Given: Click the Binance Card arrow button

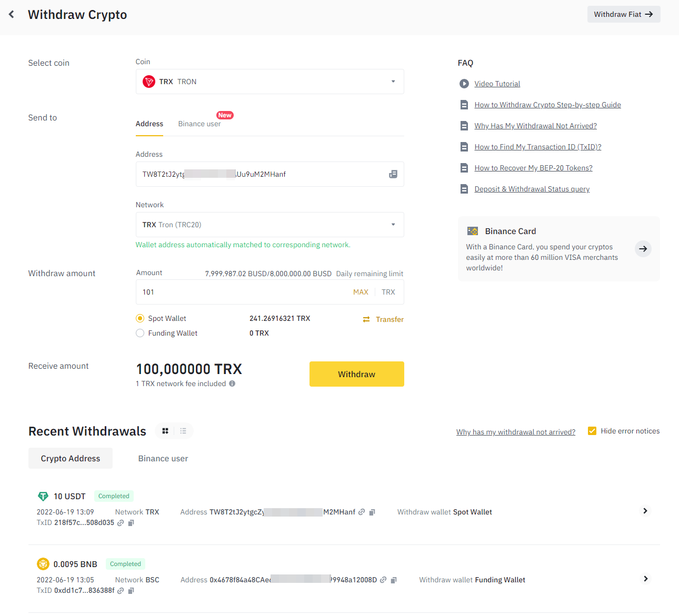Looking at the screenshot, I should coord(643,249).
